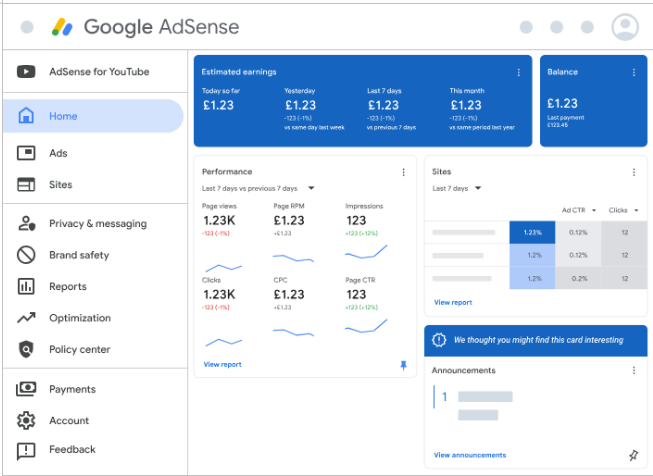Click the Optimization trend arrow icon
This screenshot has height=476, width=653.
coord(26,318)
